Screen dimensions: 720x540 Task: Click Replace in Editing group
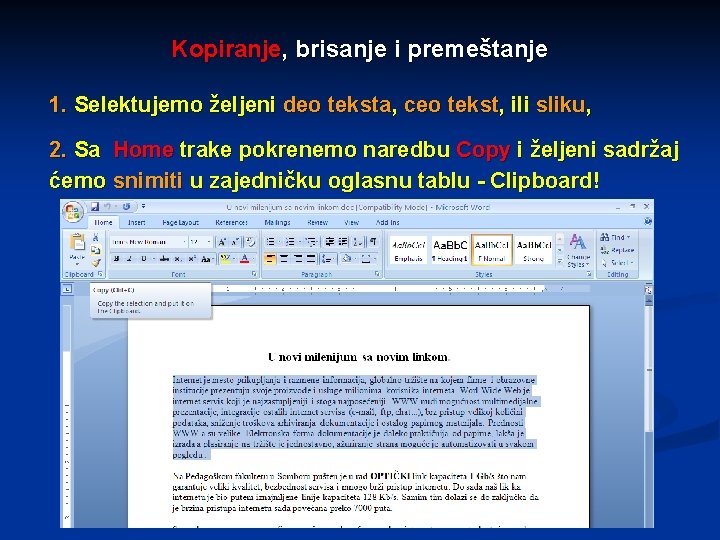[617, 250]
